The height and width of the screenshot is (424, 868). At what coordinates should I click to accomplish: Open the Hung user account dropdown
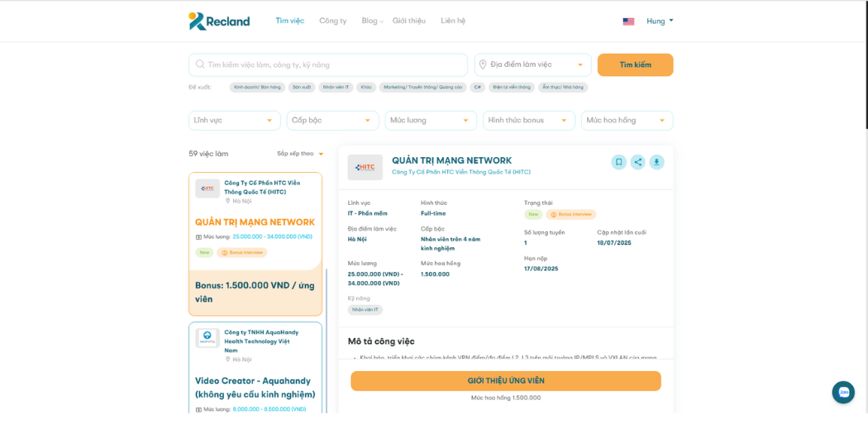660,21
